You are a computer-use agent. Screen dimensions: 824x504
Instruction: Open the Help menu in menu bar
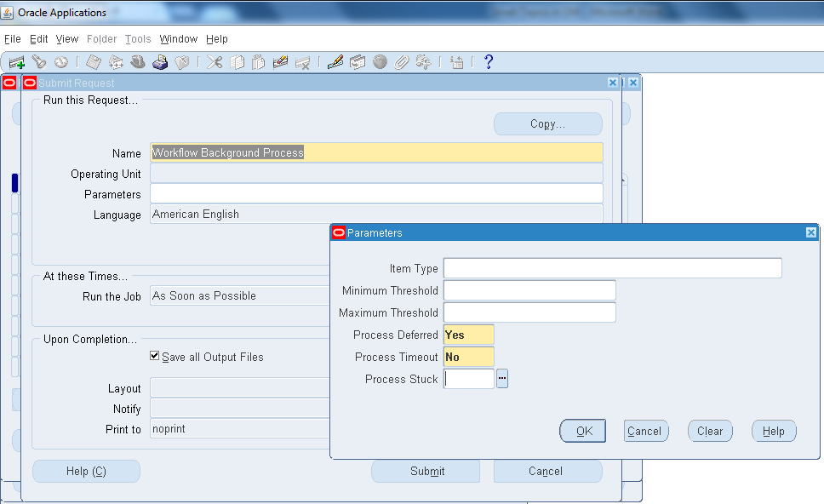(x=217, y=39)
